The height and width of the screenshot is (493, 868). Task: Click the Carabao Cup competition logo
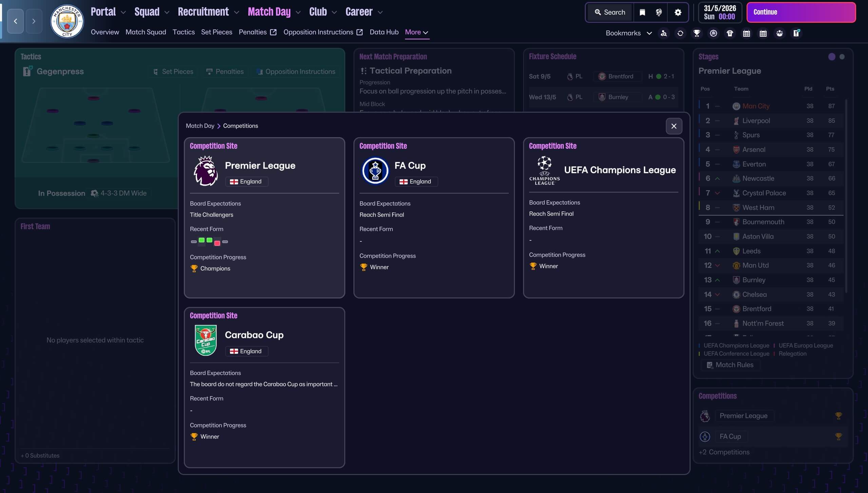206,340
